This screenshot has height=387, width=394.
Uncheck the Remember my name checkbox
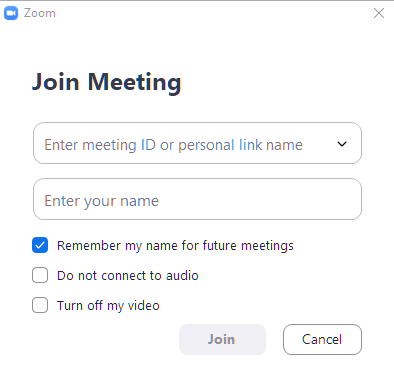point(40,245)
